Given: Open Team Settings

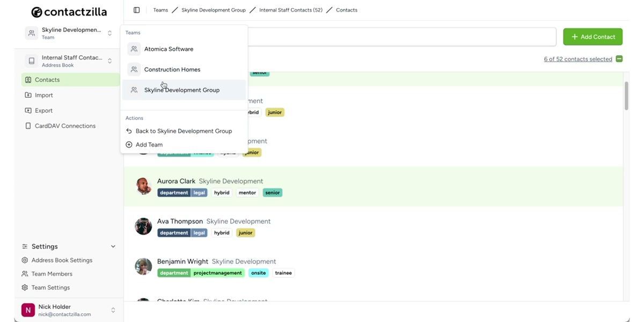Looking at the screenshot, I should click(51, 287).
